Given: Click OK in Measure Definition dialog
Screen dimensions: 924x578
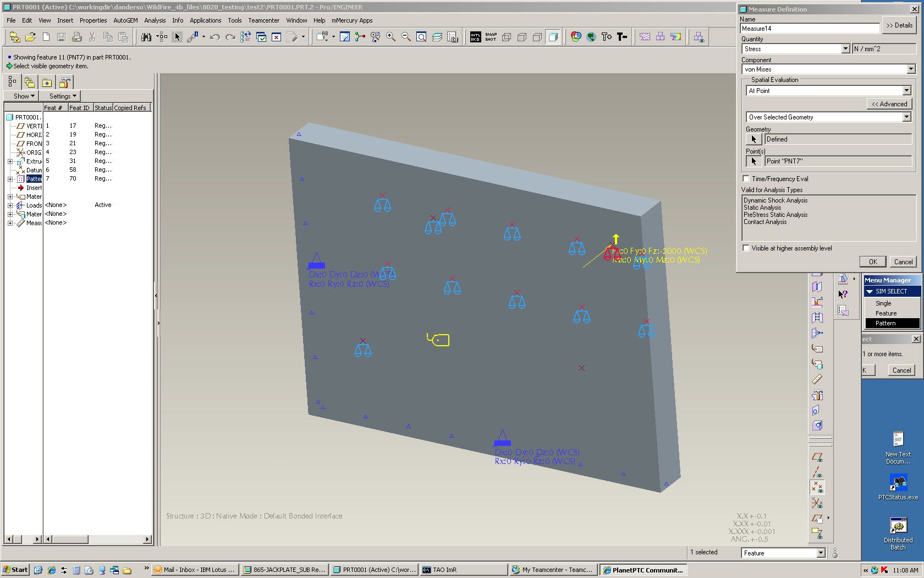Looking at the screenshot, I should click(x=873, y=262).
